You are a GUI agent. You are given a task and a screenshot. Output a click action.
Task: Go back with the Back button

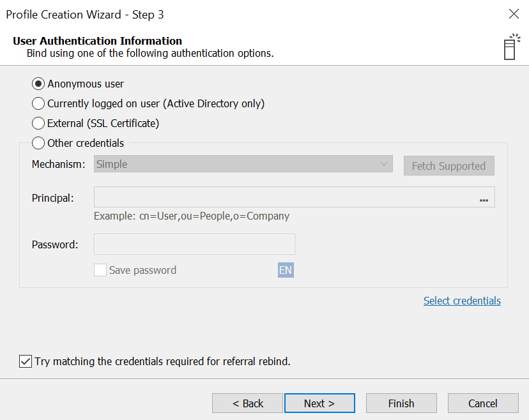click(247, 403)
